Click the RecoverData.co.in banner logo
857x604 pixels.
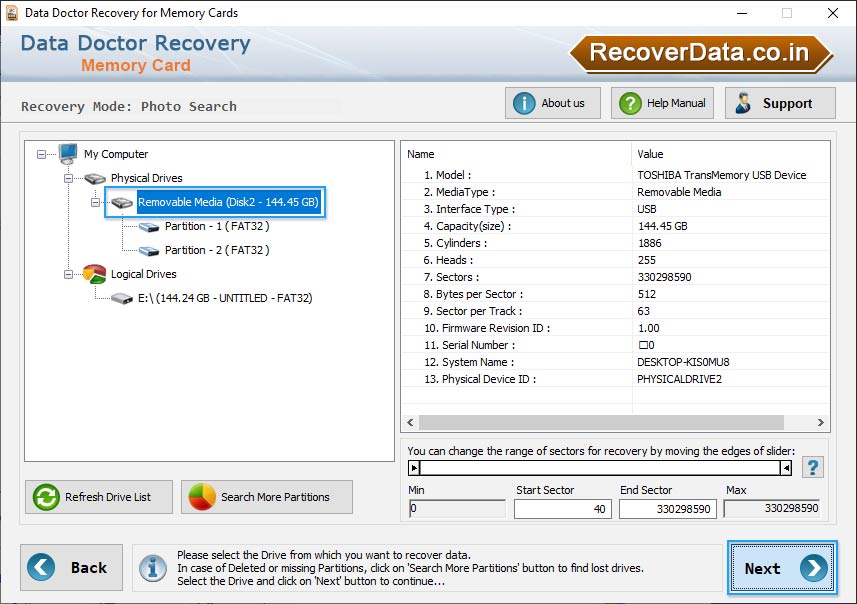tap(701, 54)
